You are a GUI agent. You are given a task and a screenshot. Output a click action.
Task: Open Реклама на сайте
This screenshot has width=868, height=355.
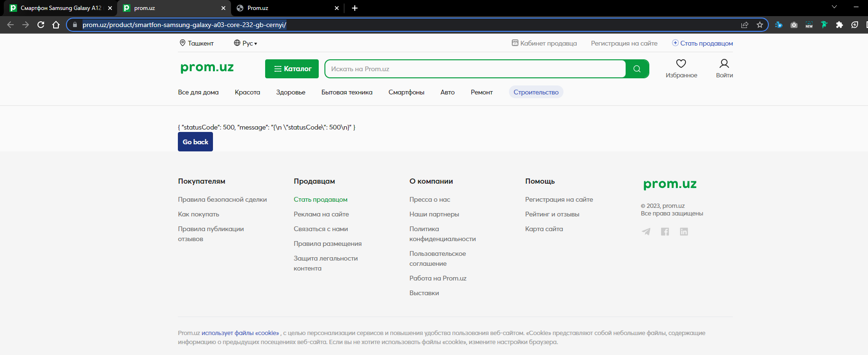[321, 214]
